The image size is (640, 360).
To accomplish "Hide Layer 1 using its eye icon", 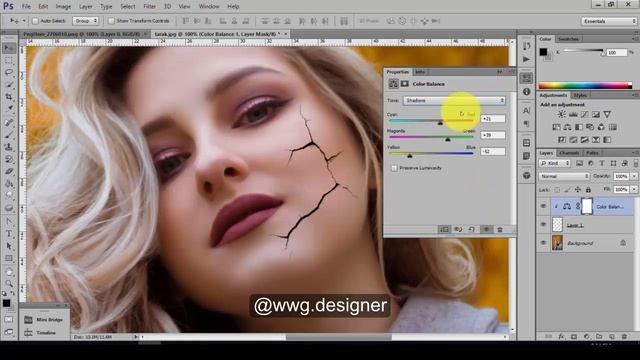I will coord(543,224).
